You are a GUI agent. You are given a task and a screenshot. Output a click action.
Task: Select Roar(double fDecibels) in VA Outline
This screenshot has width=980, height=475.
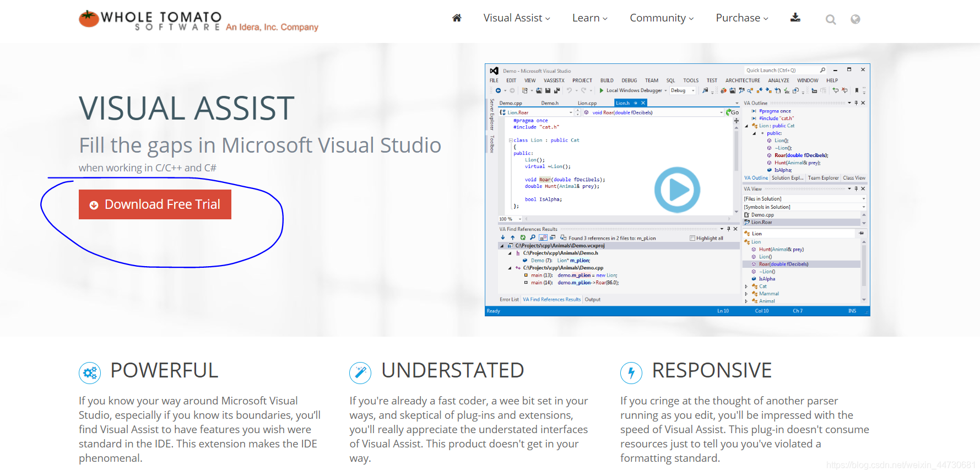point(801,155)
